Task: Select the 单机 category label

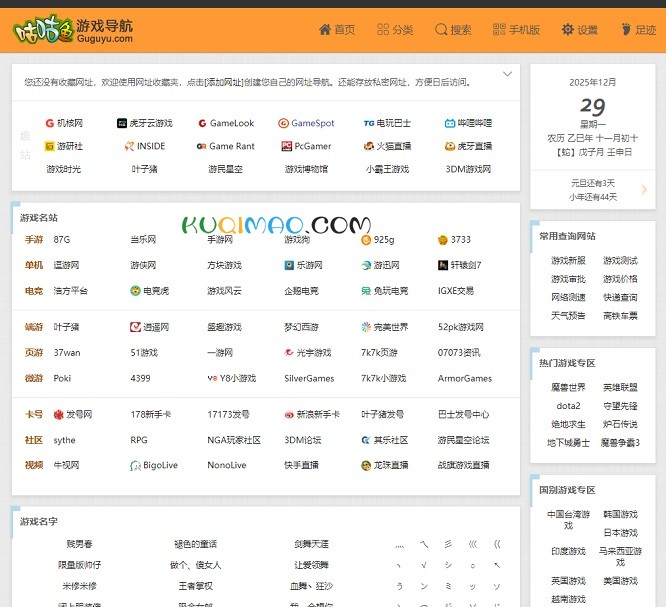Action: click(34, 265)
